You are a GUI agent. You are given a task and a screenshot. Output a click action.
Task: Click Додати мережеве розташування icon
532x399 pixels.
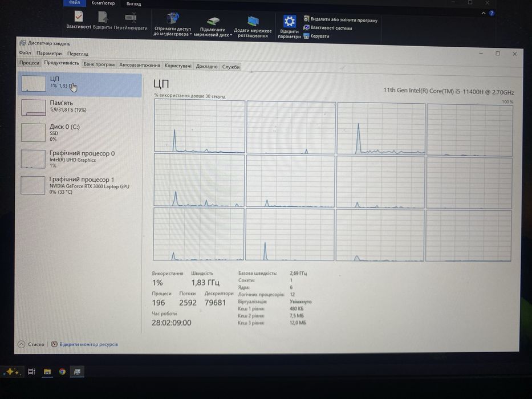pos(253,22)
